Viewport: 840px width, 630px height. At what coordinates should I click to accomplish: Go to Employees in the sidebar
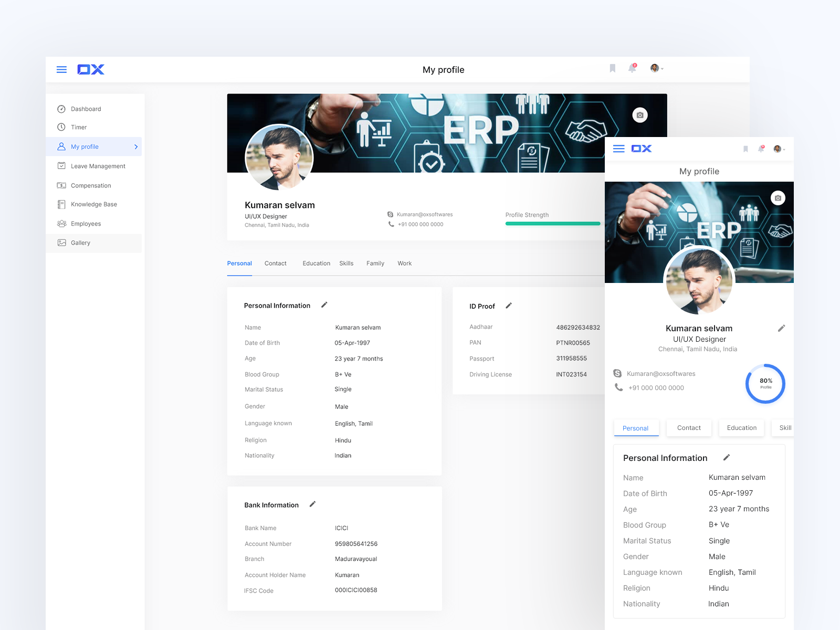94,224
